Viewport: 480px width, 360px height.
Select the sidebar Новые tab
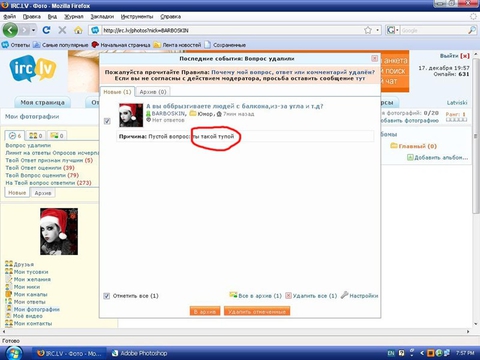click(x=17, y=193)
